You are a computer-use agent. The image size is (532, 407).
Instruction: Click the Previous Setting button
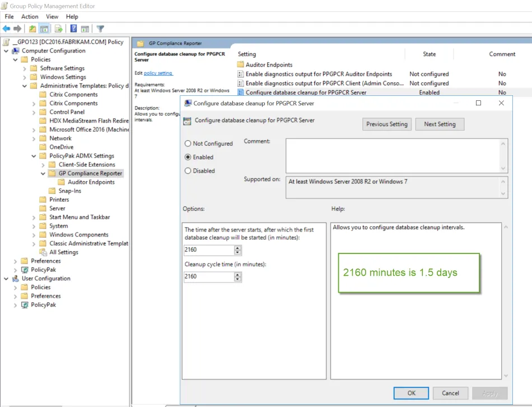coord(387,124)
